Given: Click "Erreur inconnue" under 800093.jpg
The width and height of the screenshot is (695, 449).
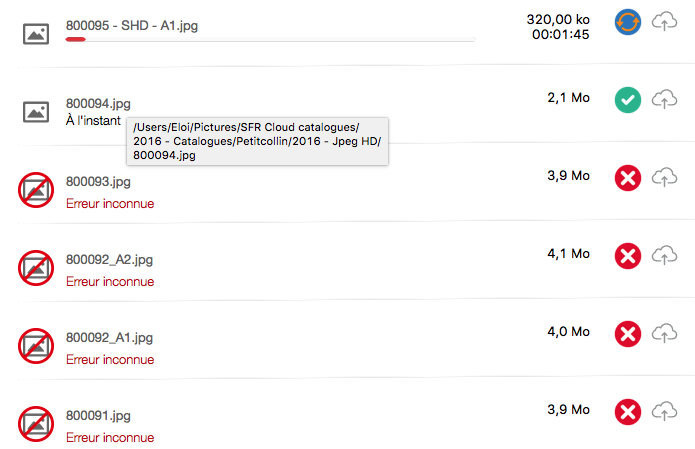Looking at the screenshot, I should pos(110,204).
